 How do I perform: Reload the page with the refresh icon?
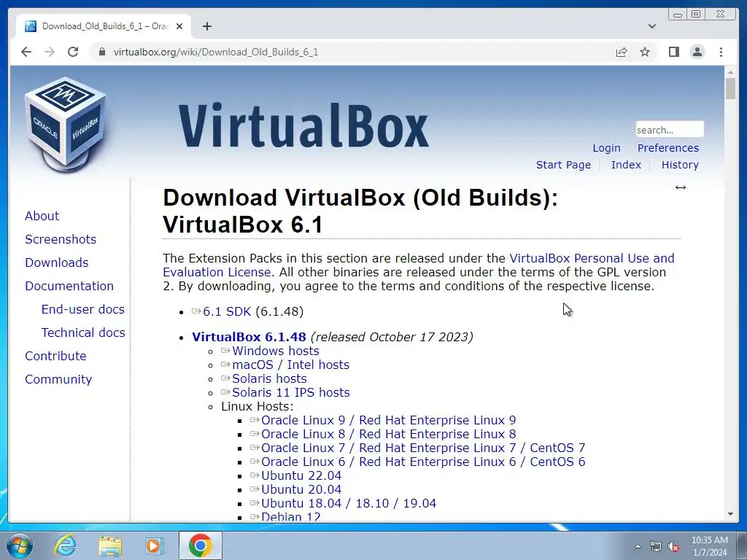[x=73, y=52]
